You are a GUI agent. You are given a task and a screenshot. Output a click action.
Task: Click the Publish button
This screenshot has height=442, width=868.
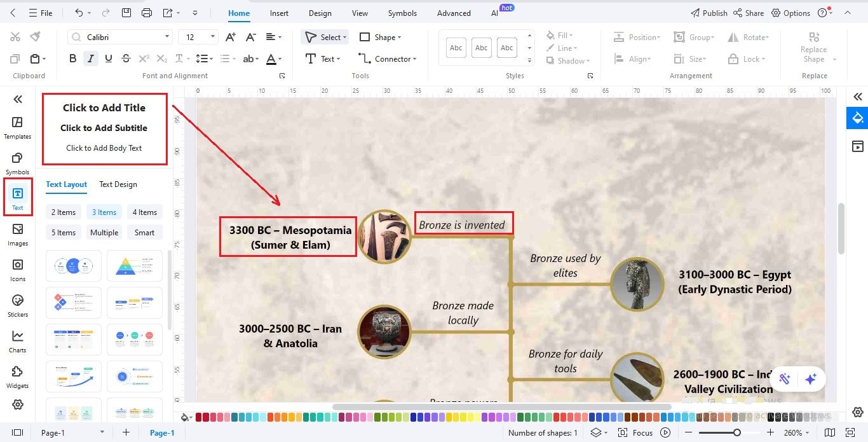coord(709,13)
